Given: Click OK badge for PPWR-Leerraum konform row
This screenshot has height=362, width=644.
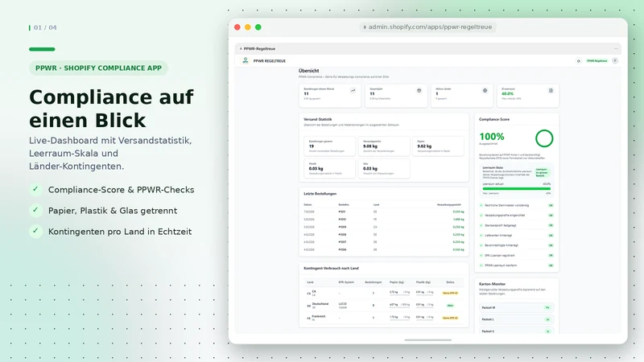Looking at the screenshot, I should (x=551, y=265).
